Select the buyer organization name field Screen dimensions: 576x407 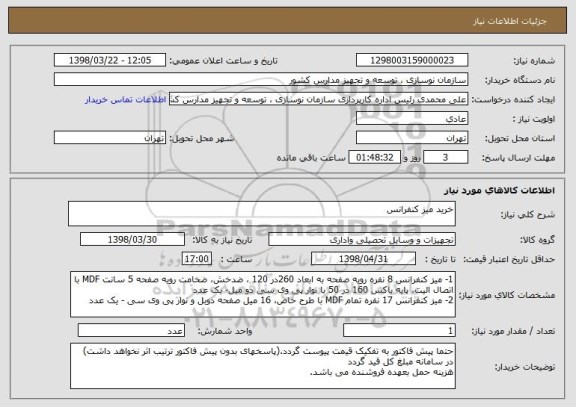coord(261,79)
